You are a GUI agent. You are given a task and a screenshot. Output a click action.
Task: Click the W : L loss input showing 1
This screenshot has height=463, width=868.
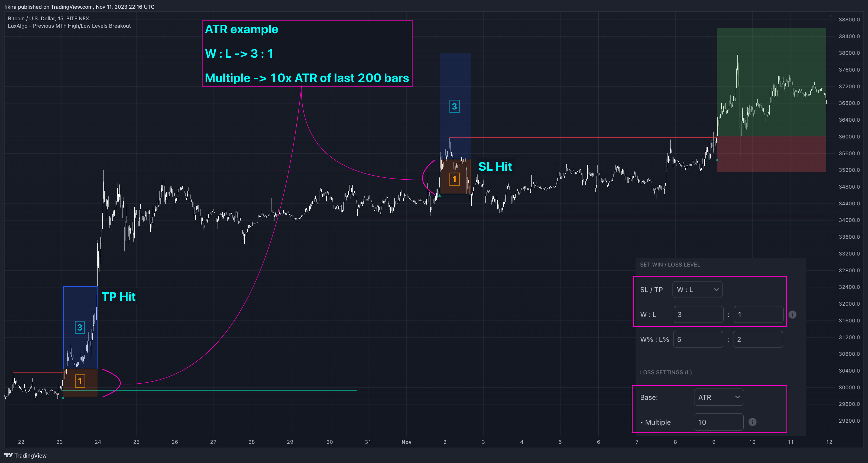point(758,314)
